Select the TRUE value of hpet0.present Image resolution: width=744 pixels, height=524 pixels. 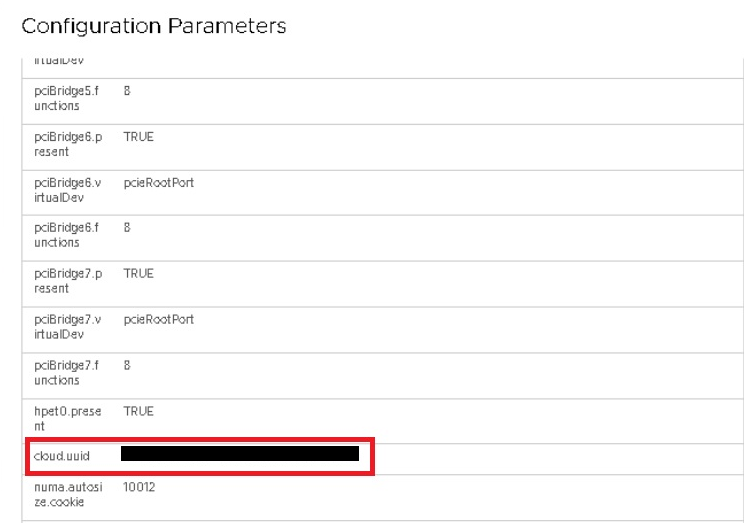138,411
